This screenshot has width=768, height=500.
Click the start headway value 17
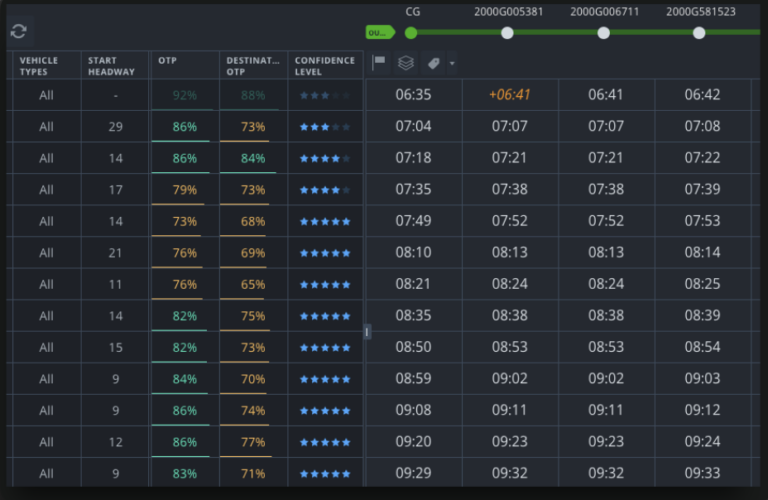pos(116,190)
